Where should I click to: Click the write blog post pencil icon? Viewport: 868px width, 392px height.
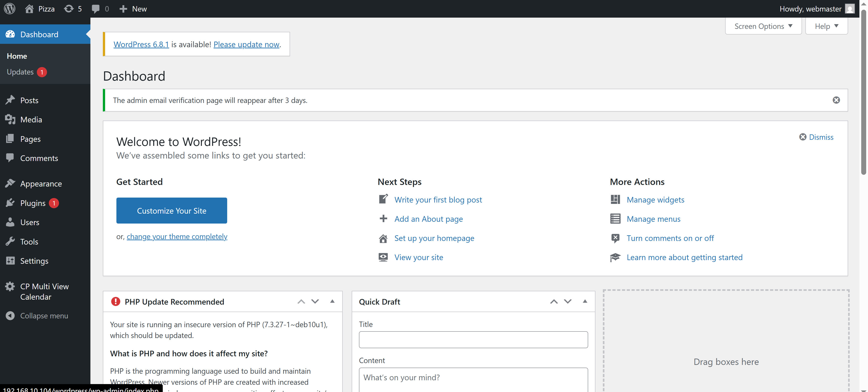[383, 199]
